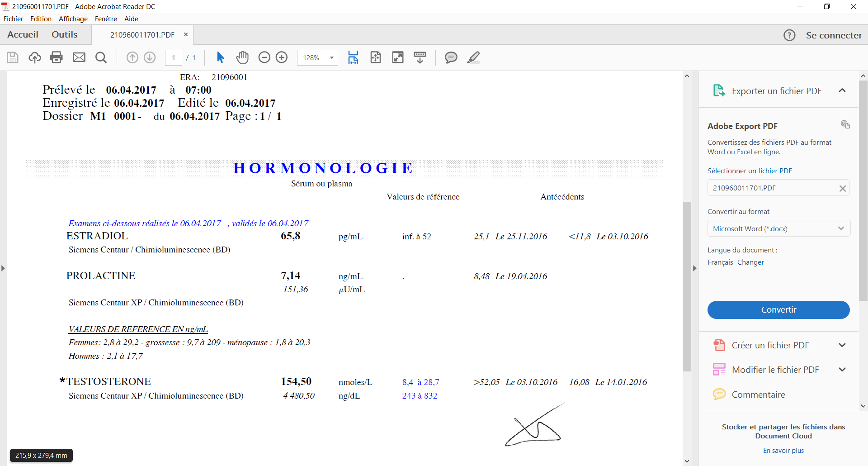The image size is (868, 466).
Task: Click the selected file name field
Action: (x=778, y=188)
